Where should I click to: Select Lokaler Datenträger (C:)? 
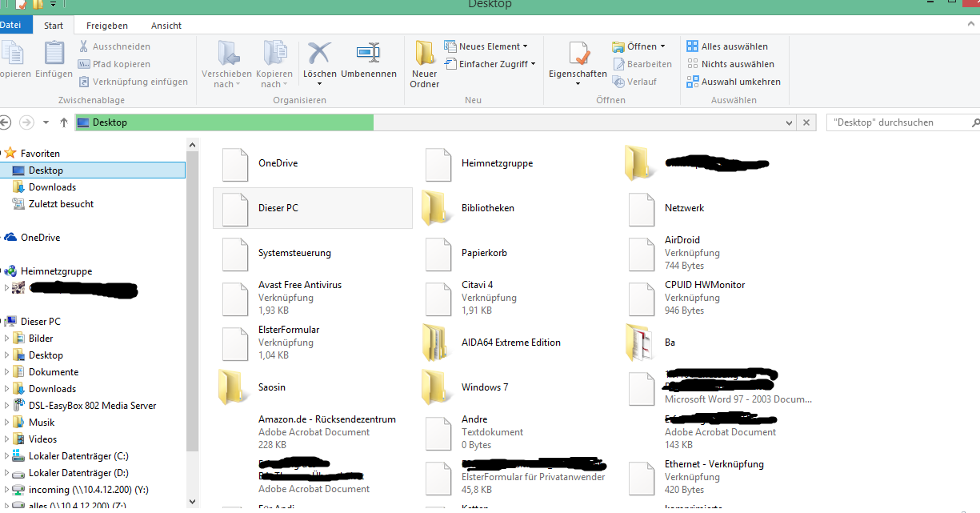(x=78, y=456)
